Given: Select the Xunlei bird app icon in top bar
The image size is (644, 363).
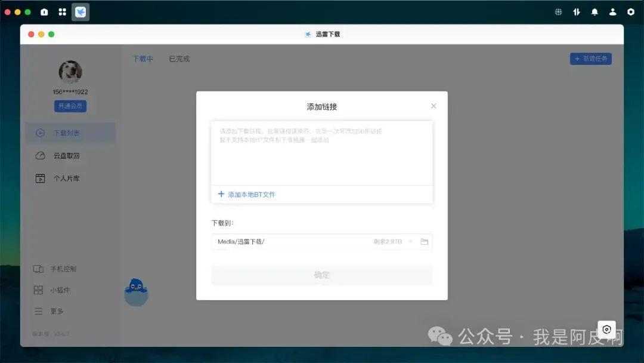Looking at the screenshot, I should (80, 12).
